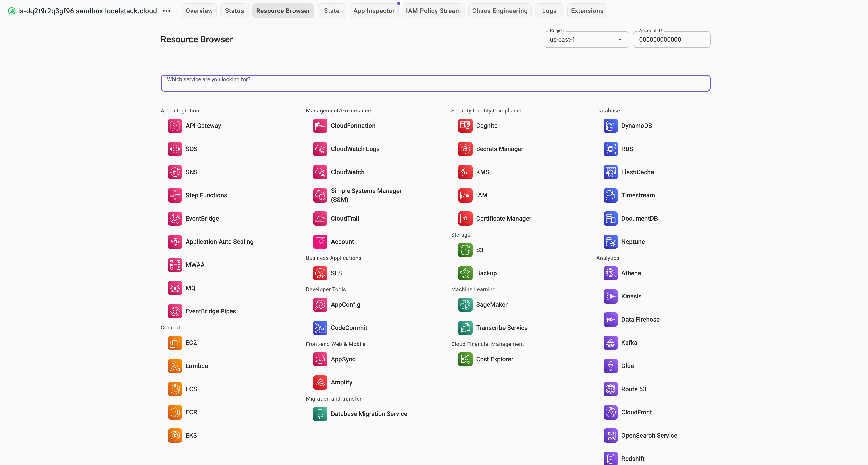Open the Backup icon

(465, 273)
